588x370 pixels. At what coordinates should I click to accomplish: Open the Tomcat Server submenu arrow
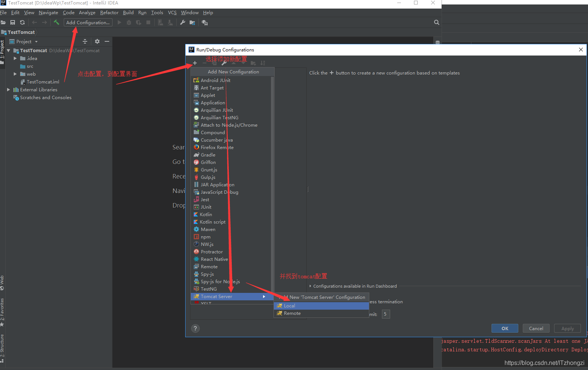click(264, 297)
